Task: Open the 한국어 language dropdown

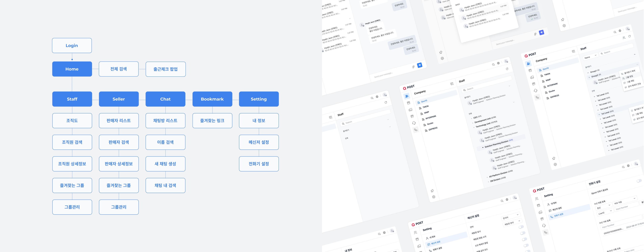Action: (511, 216)
